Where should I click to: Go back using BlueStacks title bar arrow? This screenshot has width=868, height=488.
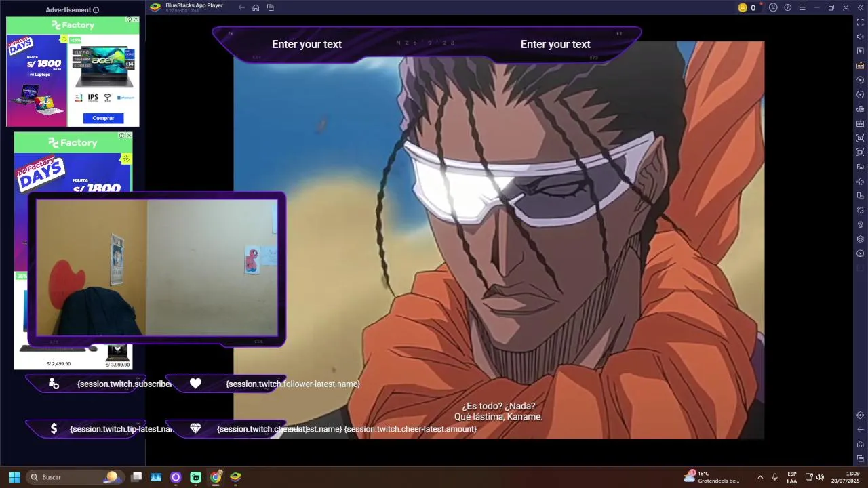241,7
